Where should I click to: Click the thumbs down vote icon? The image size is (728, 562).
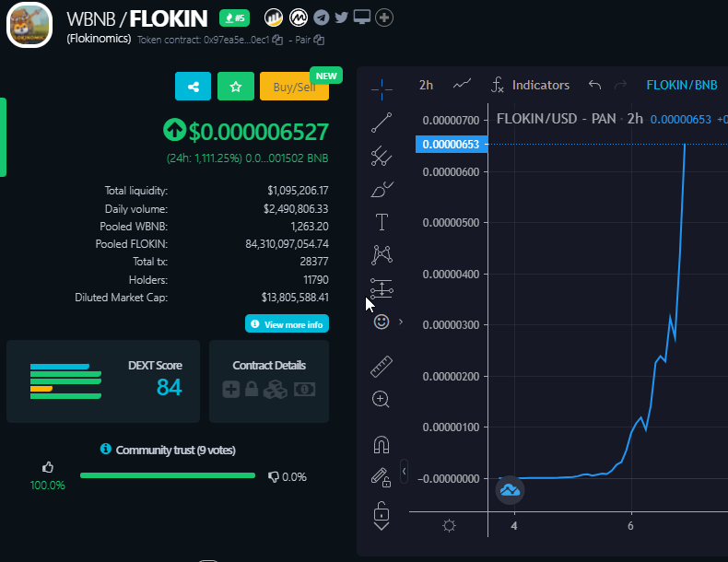point(274,476)
